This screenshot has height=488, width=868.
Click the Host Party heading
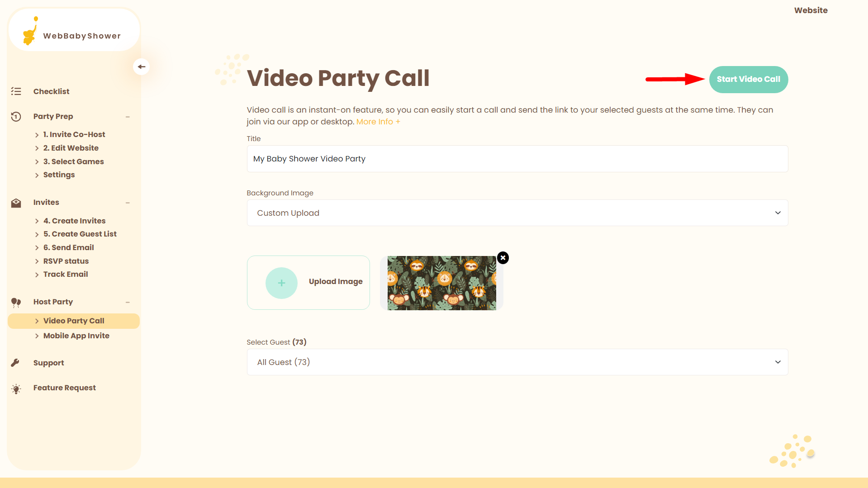click(x=53, y=302)
